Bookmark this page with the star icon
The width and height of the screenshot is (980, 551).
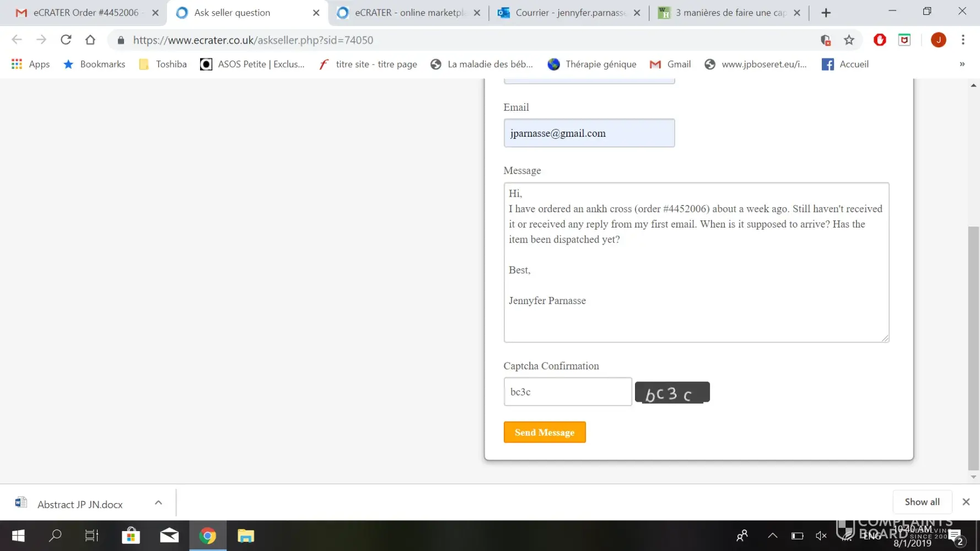[x=849, y=40]
